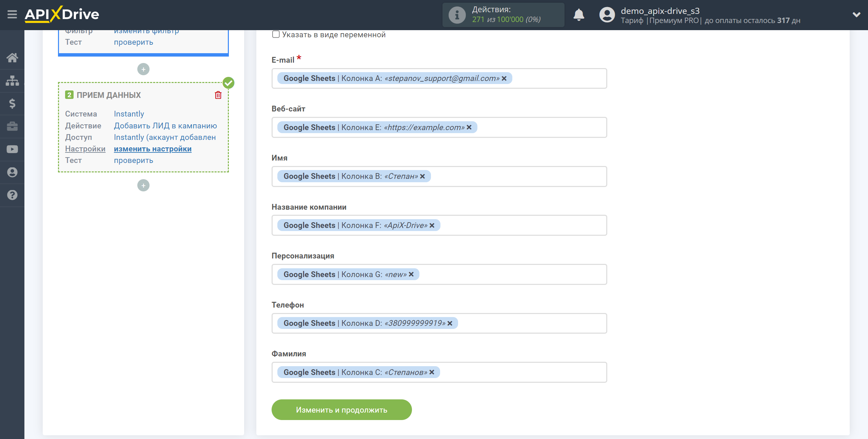Click 'проверить' link in block 2
868x439 pixels.
(134, 161)
